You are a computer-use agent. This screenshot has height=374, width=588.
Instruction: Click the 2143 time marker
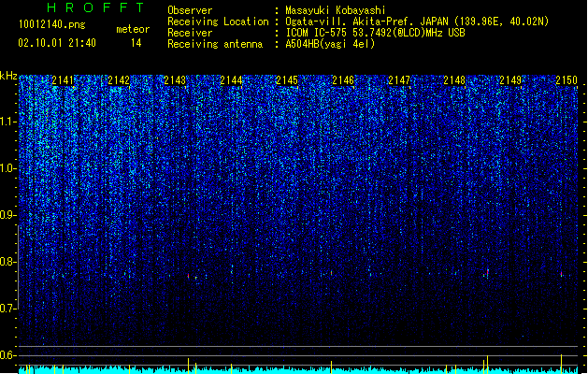(175, 80)
